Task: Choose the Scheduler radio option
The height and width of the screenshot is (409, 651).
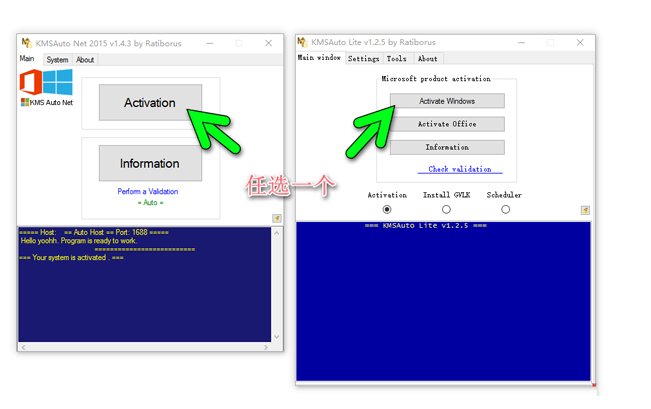Action: [505, 209]
